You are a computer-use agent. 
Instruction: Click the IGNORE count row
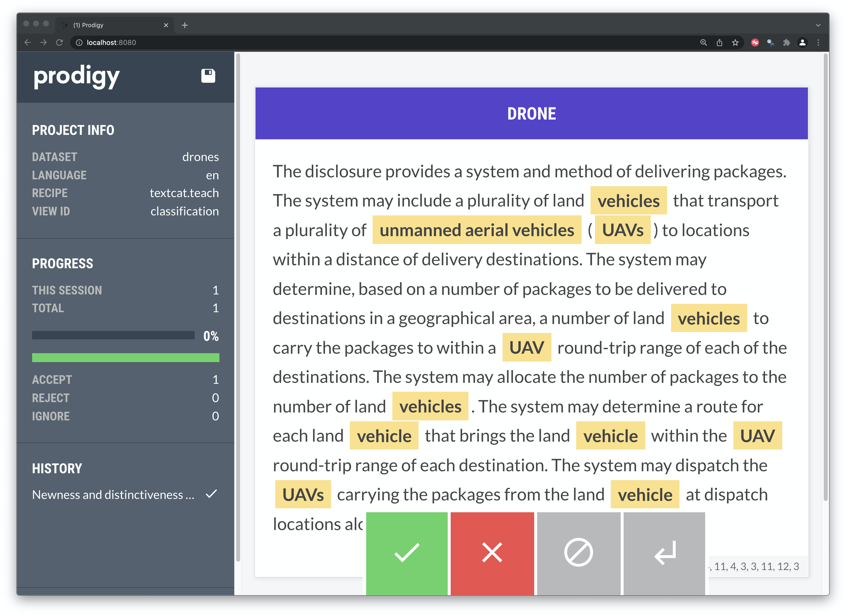point(125,416)
